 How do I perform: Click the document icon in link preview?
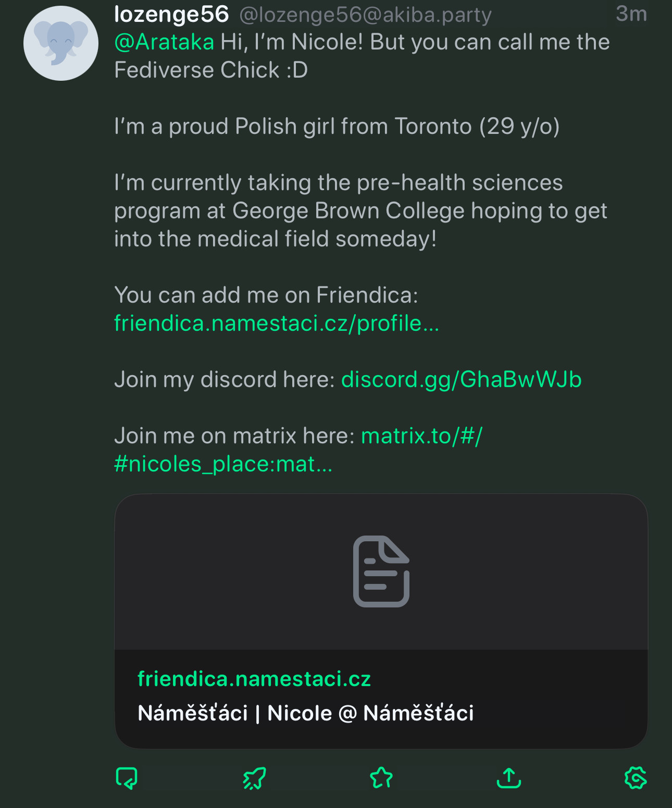pos(381,571)
